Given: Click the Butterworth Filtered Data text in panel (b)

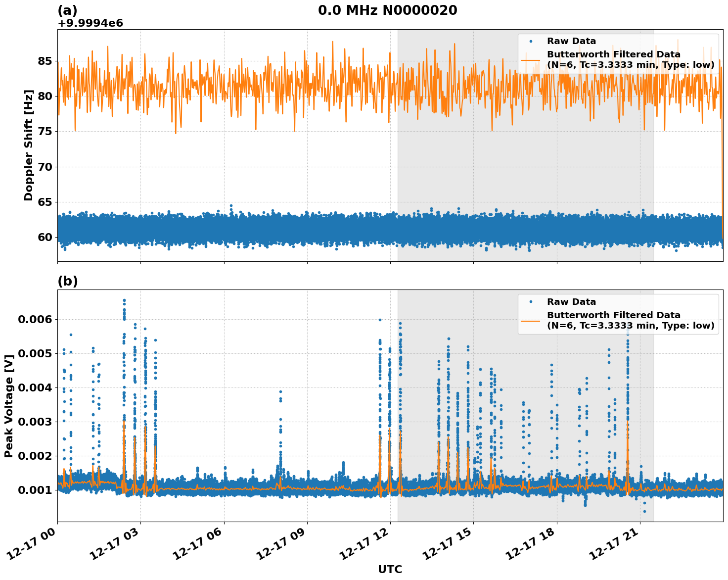Looking at the screenshot, I should pos(613,315).
